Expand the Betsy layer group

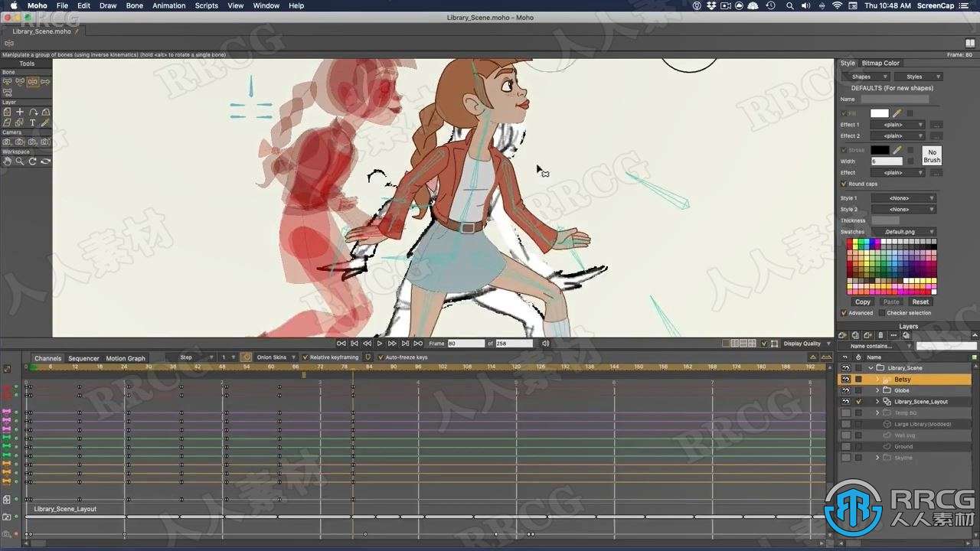pos(877,380)
